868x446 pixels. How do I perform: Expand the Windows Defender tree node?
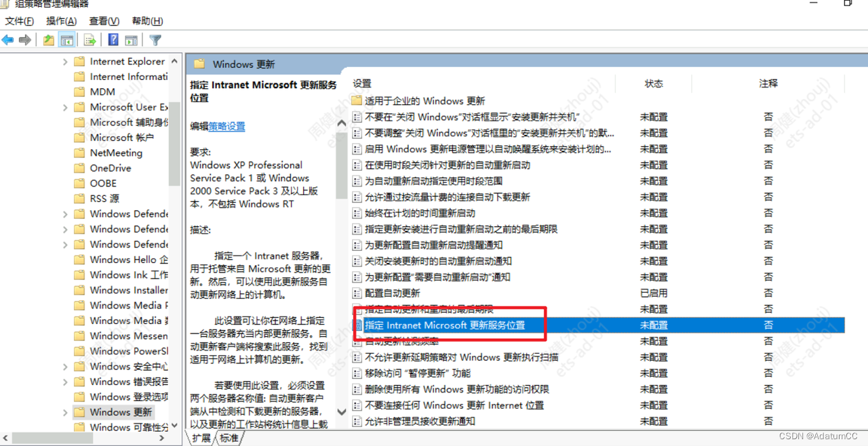64,214
